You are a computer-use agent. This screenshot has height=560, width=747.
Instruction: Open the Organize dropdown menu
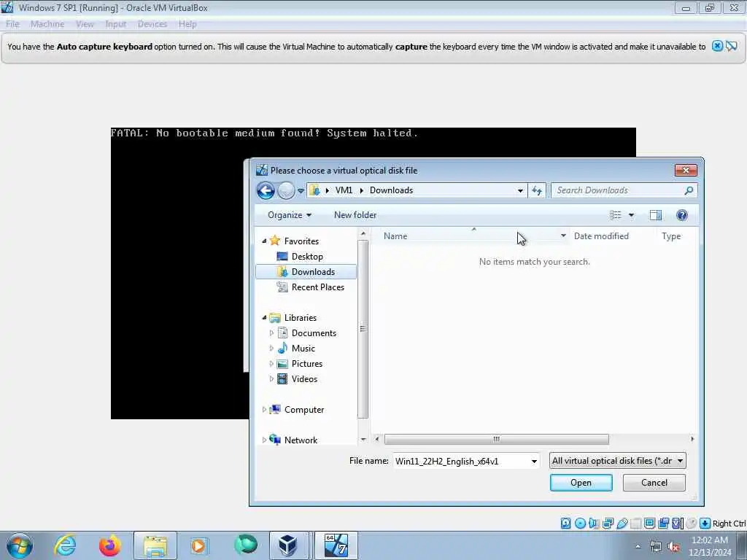click(289, 215)
